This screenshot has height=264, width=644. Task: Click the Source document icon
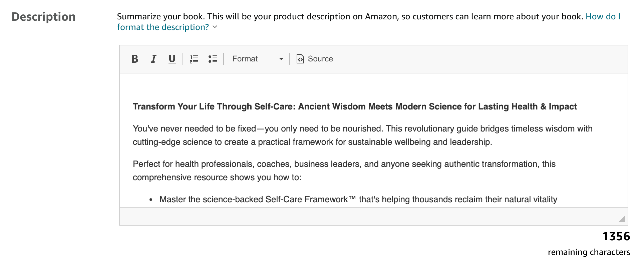pyautogui.click(x=300, y=59)
